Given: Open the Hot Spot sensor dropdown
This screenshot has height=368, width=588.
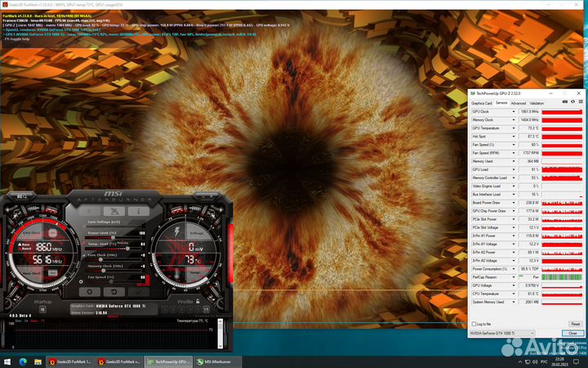Looking at the screenshot, I should pos(514,137).
